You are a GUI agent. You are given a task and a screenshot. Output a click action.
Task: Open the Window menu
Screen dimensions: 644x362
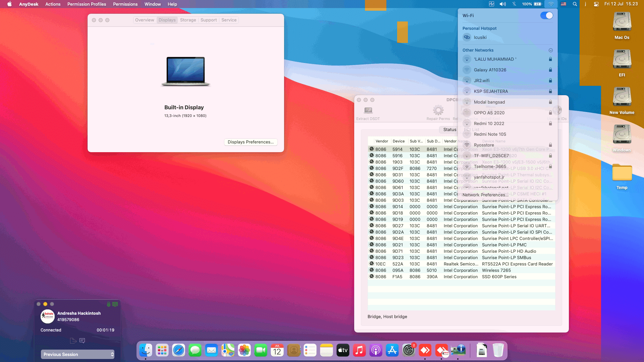tap(153, 4)
